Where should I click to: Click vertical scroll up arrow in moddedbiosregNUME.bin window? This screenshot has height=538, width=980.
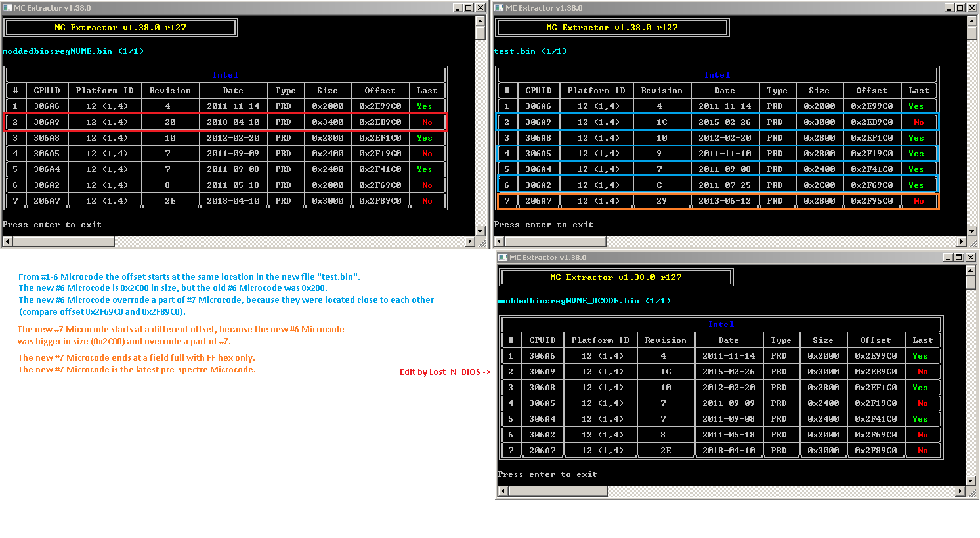point(480,20)
